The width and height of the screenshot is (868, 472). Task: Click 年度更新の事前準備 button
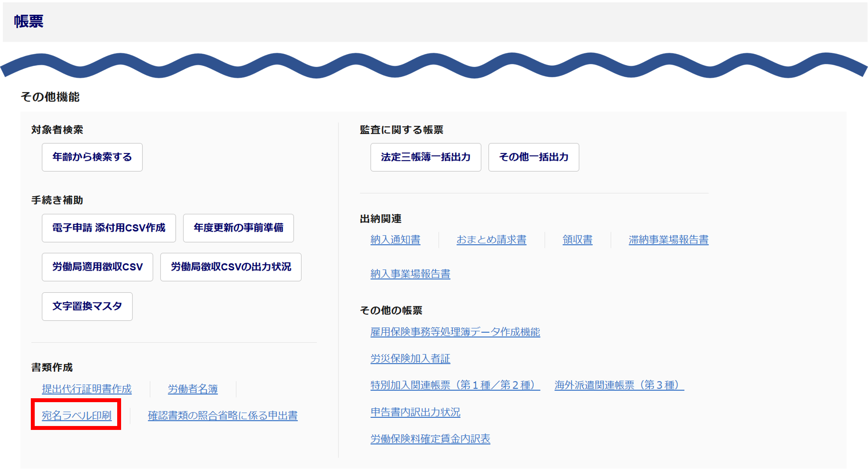coord(238,228)
